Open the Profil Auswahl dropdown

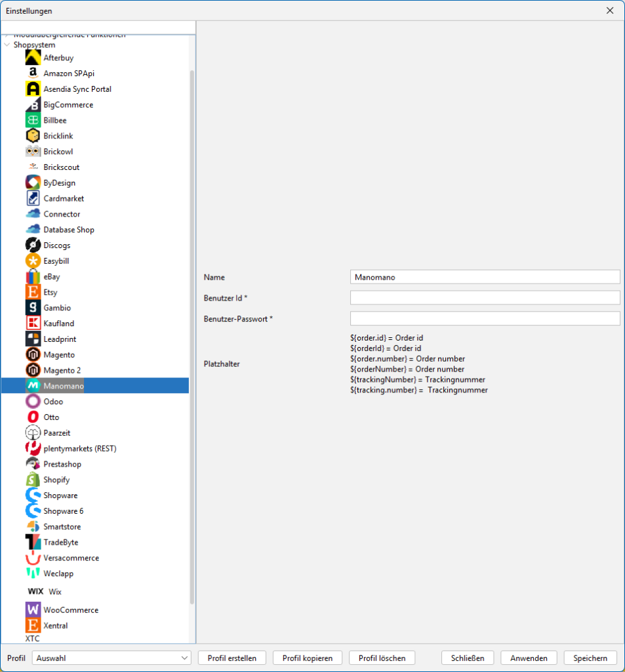(x=111, y=658)
